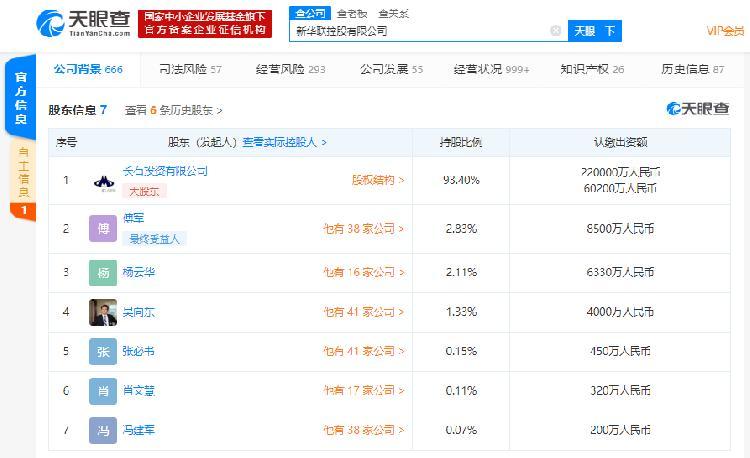Open shareholder 冯建军 profile

[x=139, y=430]
